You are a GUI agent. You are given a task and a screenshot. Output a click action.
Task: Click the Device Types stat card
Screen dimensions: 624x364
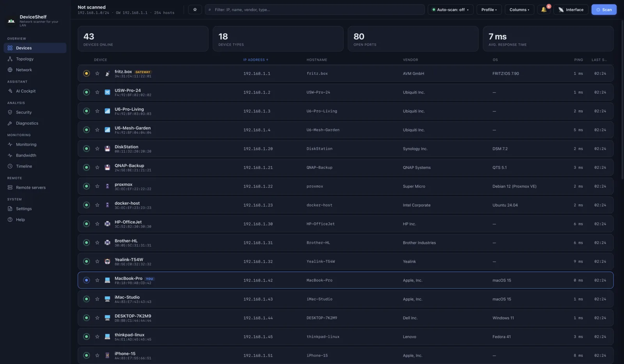(x=278, y=39)
